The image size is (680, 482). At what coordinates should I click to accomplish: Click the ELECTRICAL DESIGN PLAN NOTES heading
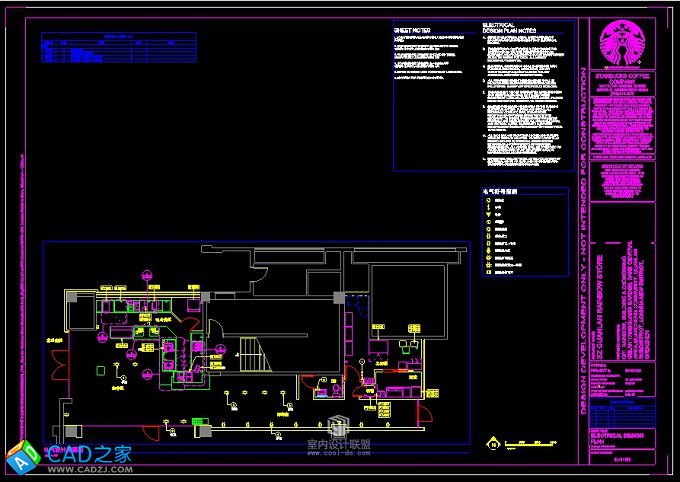(509, 27)
